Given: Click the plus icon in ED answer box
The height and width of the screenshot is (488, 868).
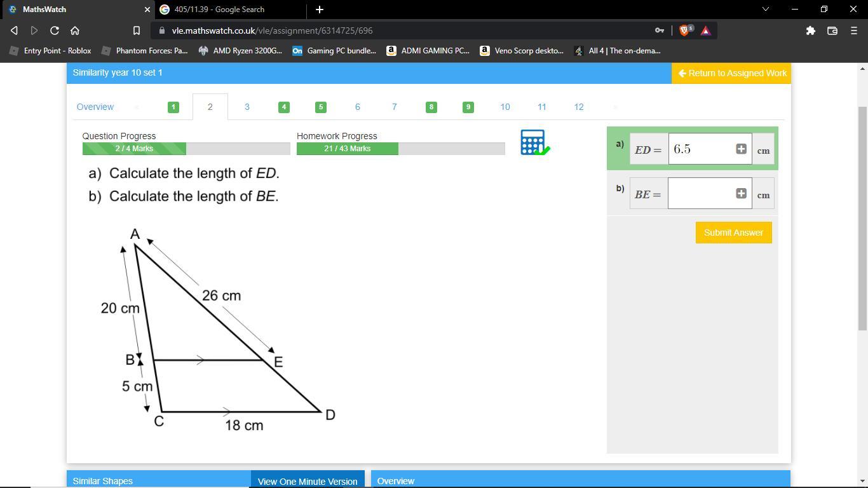Looking at the screenshot, I should (x=741, y=149).
